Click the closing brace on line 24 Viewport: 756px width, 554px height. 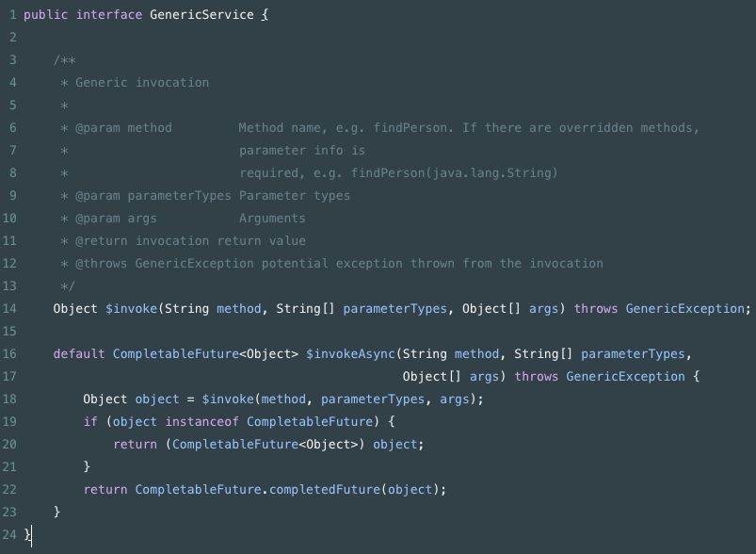[x=27, y=535]
